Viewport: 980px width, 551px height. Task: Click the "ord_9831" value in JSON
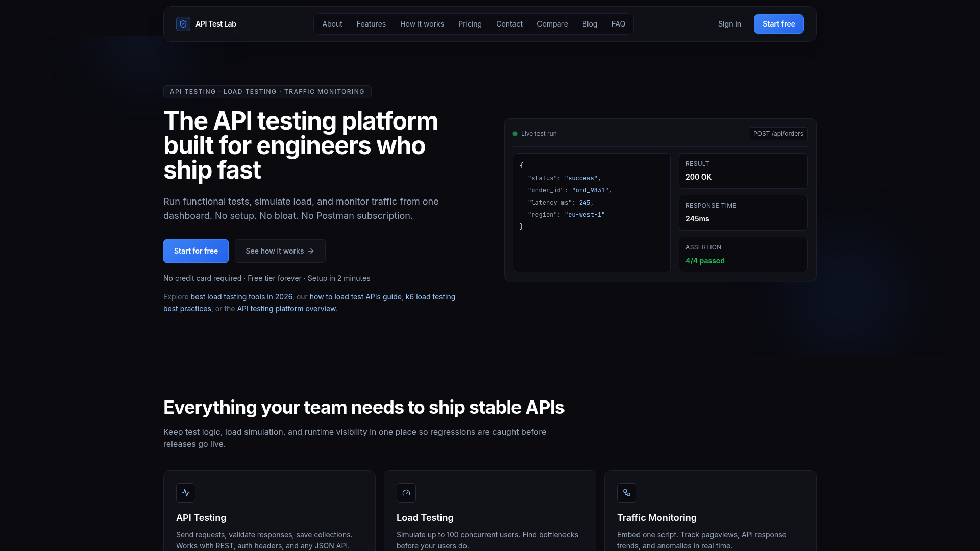click(x=590, y=190)
